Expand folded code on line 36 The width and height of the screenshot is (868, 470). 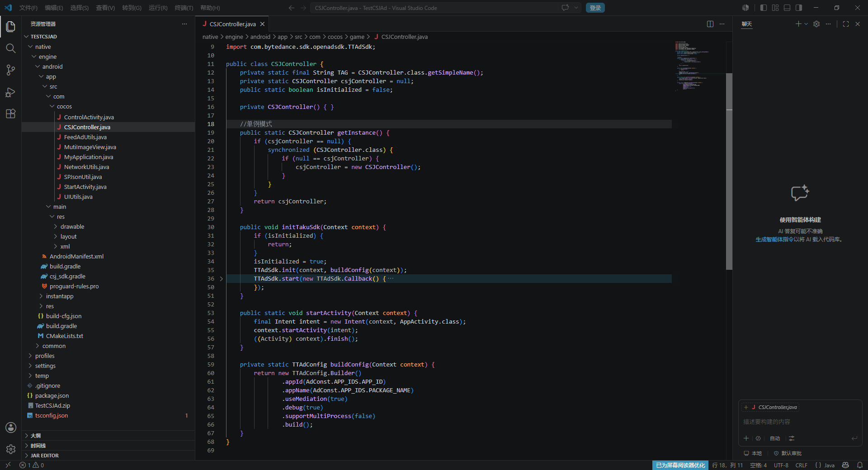coord(222,279)
